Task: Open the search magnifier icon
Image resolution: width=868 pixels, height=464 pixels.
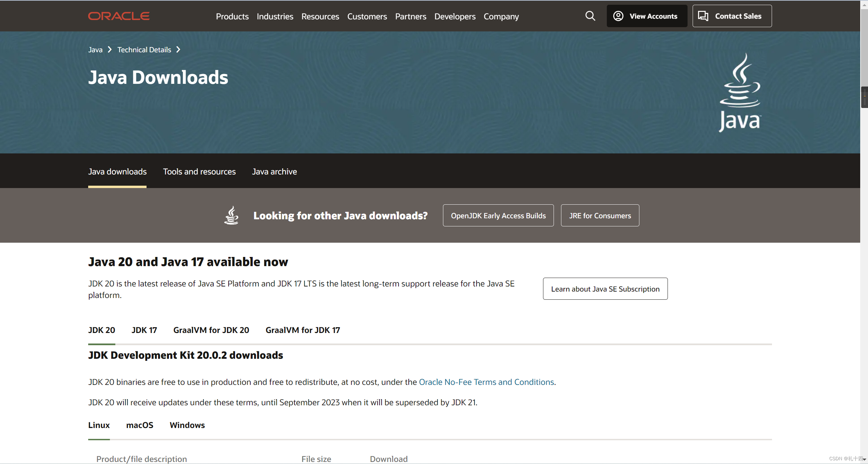Action: click(590, 16)
